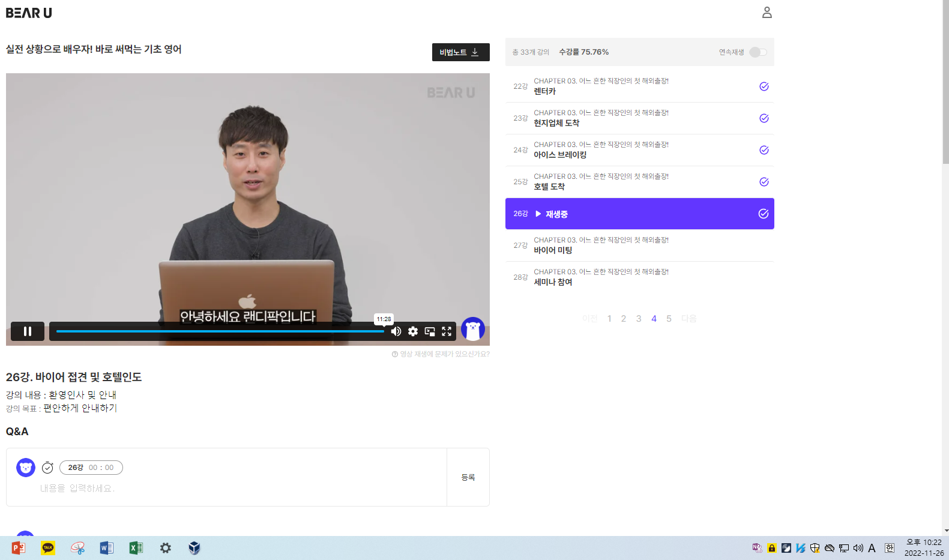Click the 26강. 바이어 접견 및 호텔인도 heading

(x=74, y=377)
